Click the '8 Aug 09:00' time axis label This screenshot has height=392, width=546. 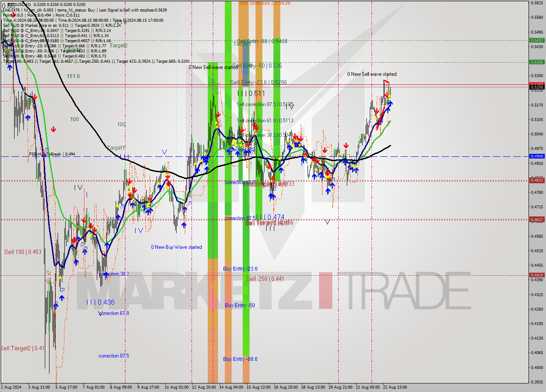pyautogui.click(x=121, y=387)
